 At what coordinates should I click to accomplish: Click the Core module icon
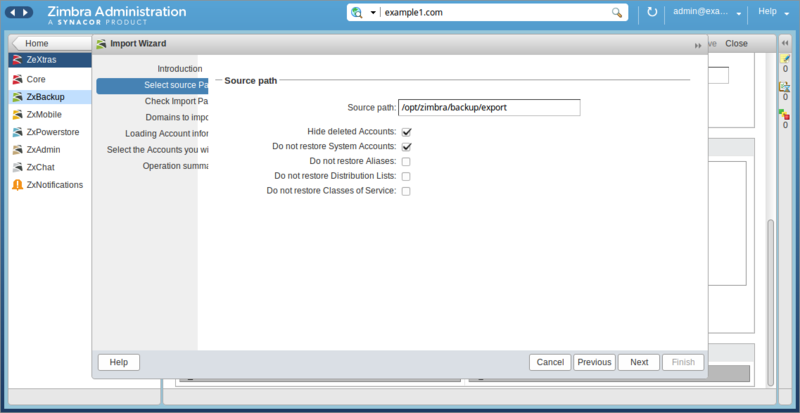pos(18,79)
